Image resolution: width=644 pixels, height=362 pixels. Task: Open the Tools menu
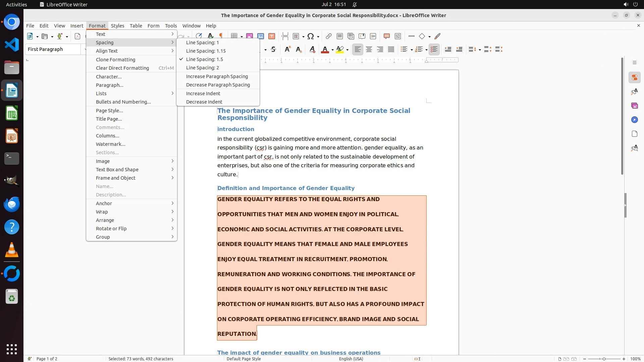click(x=171, y=25)
